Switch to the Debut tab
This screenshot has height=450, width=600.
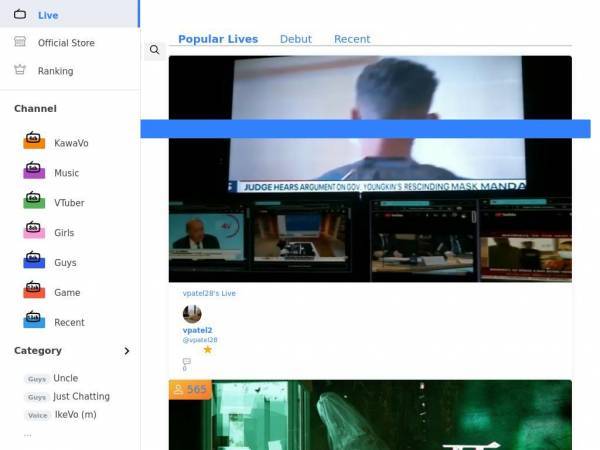(x=296, y=39)
